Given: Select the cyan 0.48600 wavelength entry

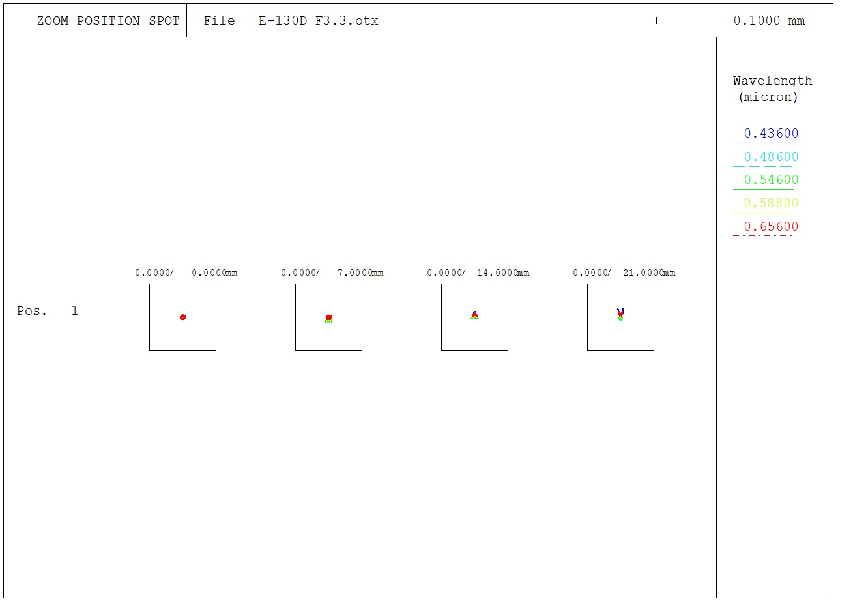Looking at the screenshot, I should [x=771, y=157].
